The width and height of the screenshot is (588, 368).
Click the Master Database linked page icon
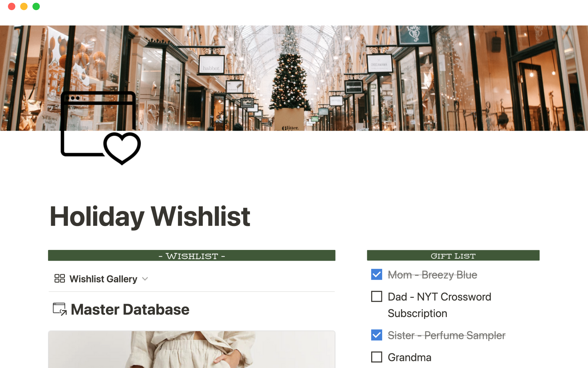click(x=60, y=309)
